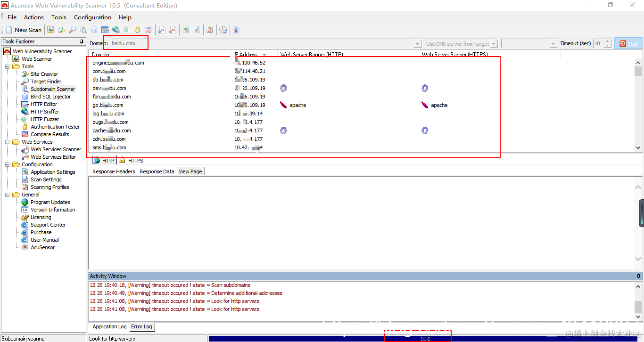Select the 114.40.21 IP address cell

pyautogui.click(x=250, y=71)
